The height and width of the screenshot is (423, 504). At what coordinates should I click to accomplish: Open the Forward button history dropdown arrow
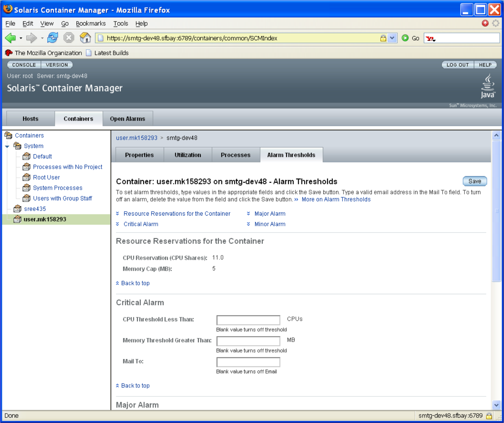[42, 38]
